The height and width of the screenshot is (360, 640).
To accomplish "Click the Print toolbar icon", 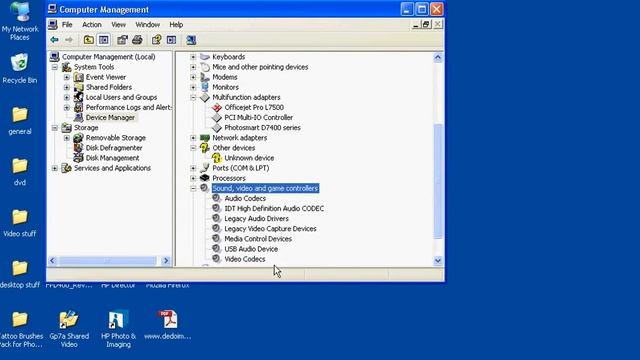I will [137, 40].
